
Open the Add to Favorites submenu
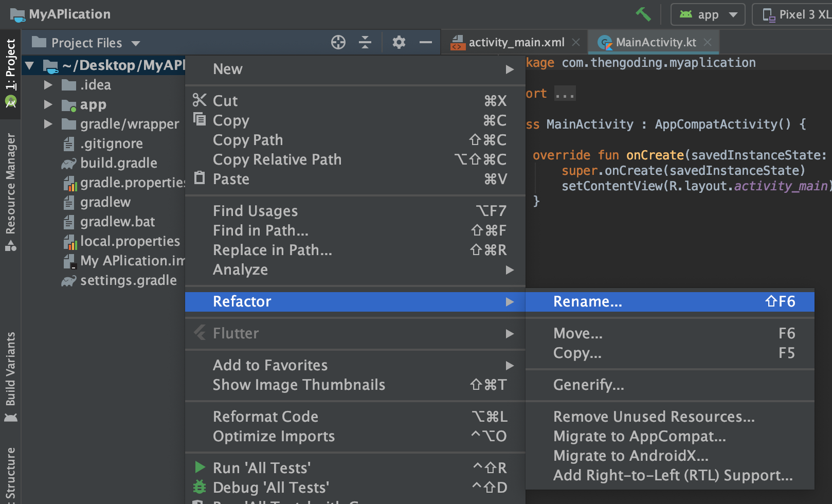coord(355,365)
